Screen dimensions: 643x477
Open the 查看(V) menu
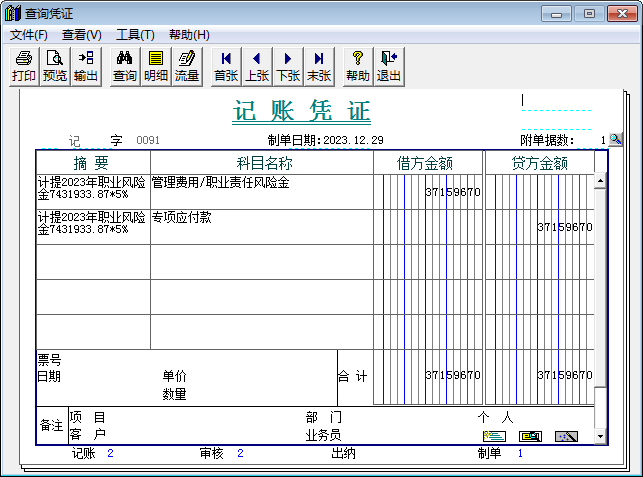coord(82,35)
